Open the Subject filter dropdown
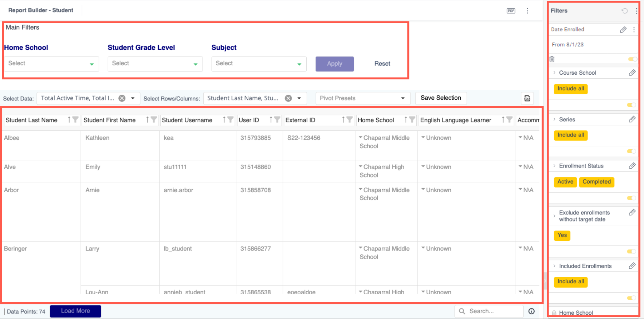644x319 pixels. tap(259, 64)
